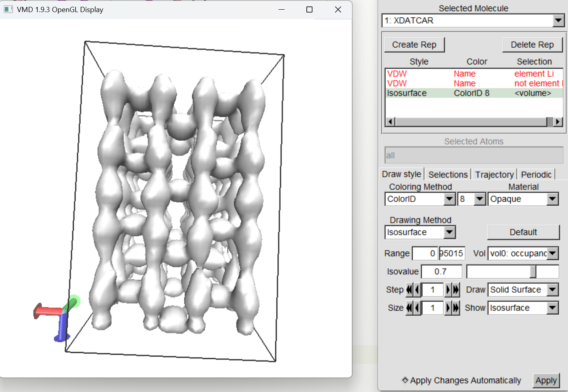568x392 pixels.
Task: Open the Periodic tab
Action: (536, 174)
